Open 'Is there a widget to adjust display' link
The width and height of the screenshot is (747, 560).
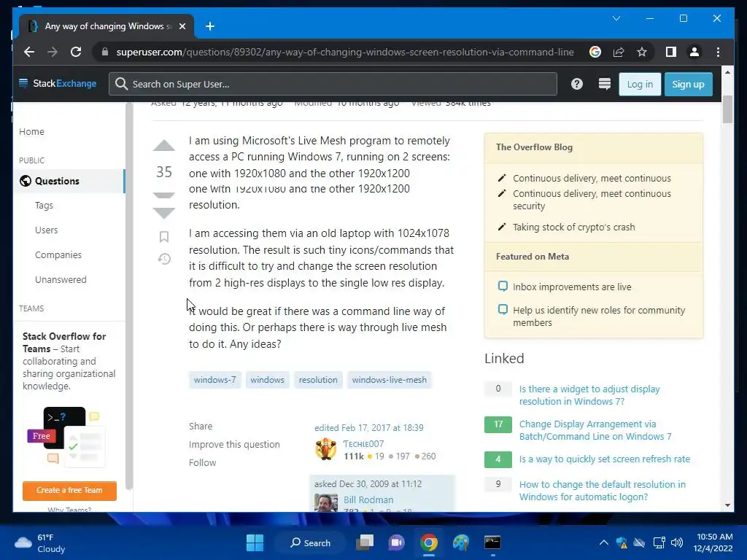click(589, 395)
